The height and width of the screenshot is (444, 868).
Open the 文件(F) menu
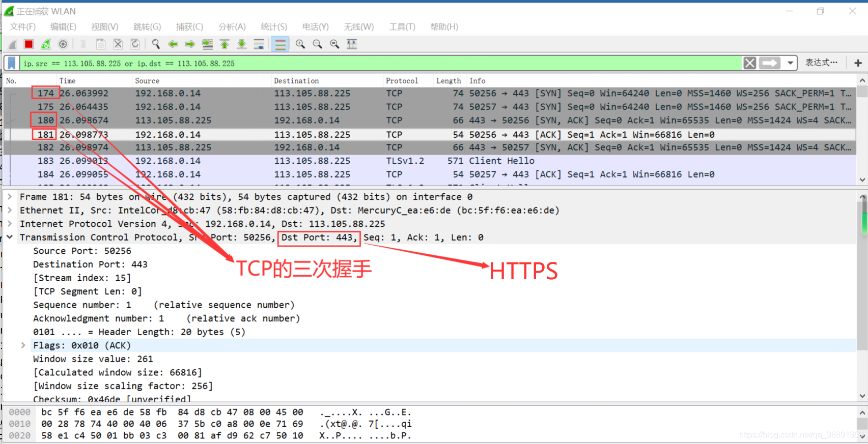coord(23,27)
